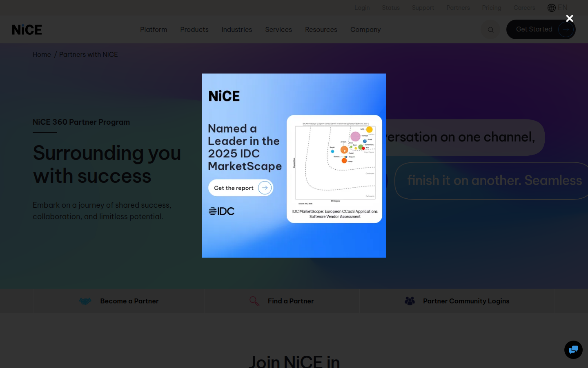Click the handshake Become a Partner icon
Image resolution: width=588 pixels, height=368 pixels.
(85, 301)
